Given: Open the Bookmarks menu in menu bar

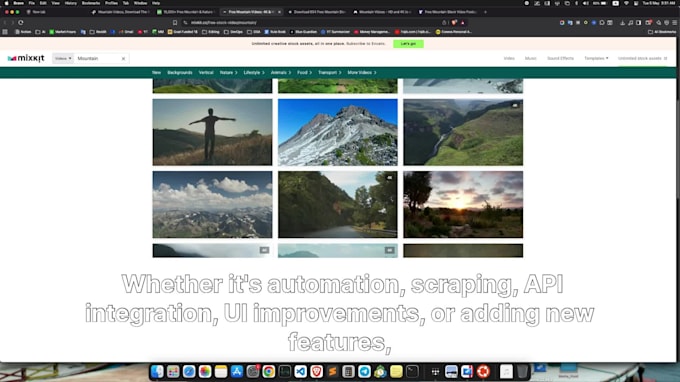Looking at the screenshot, I should (91, 3).
